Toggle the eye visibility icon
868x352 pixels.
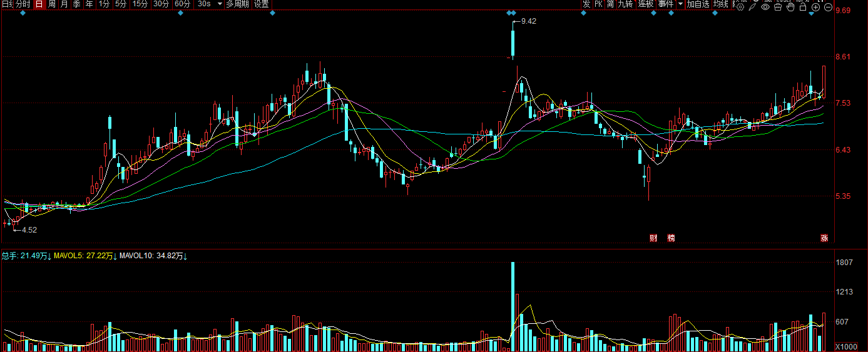[765, 7]
